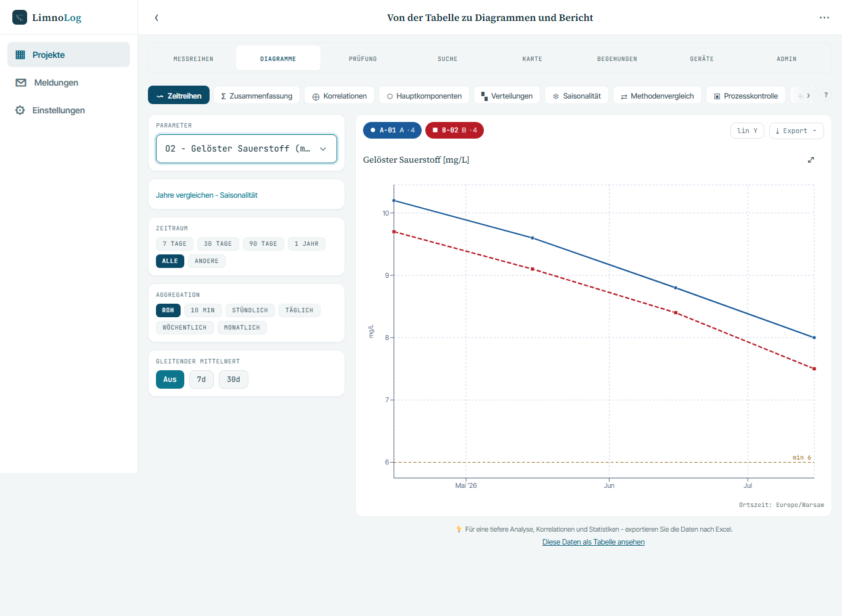Open the three-dot more menu
The image size is (842, 616).
click(824, 18)
